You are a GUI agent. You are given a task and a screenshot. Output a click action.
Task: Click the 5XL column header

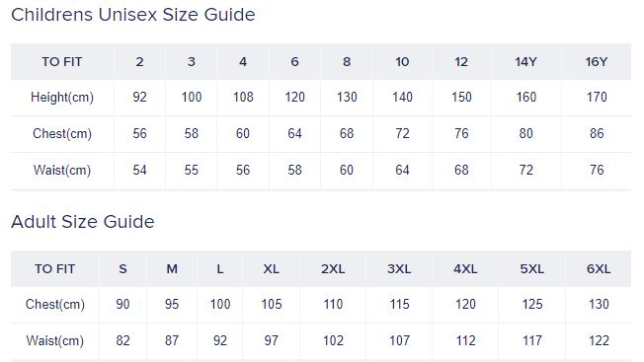[x=531, y=269]
